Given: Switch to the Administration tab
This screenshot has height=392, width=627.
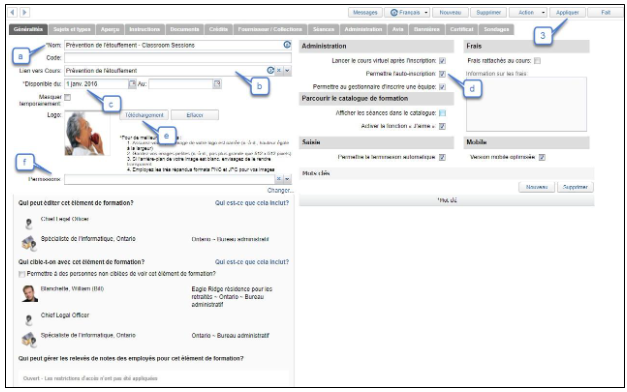Looking at the screenshot, I should (363, 29).
